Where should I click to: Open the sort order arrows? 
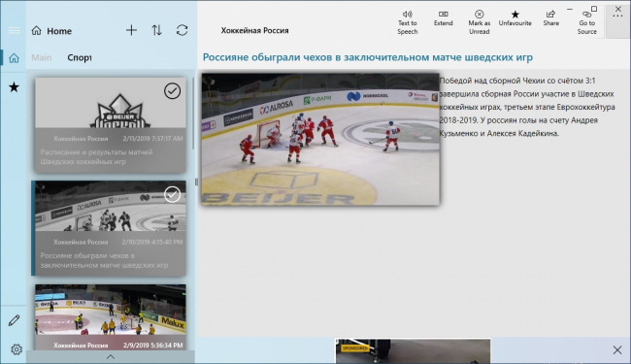156,30
